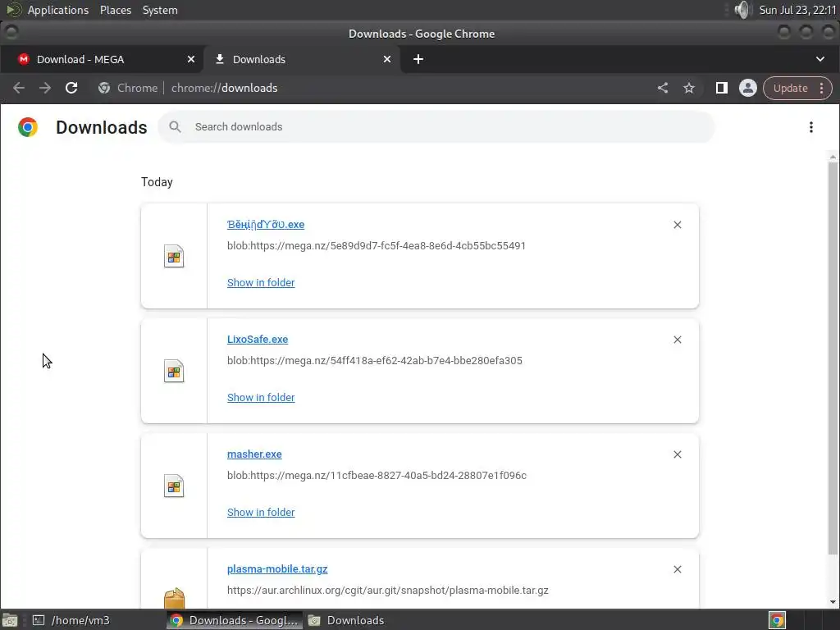The width and height of the screenshot is (840, 630).
Task: Show ВёніņɗƳõʋ.exe in folder
Action: click(x=261, y=282)
